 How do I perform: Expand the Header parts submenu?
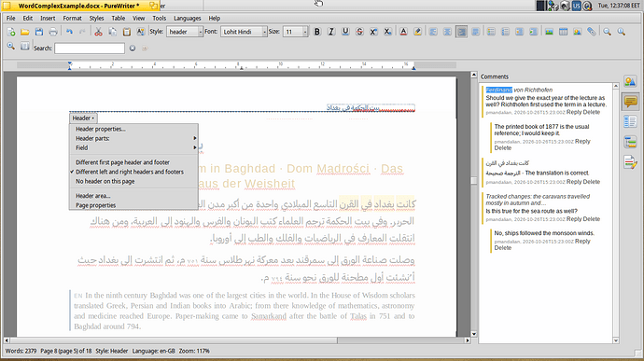pos(133,138)
